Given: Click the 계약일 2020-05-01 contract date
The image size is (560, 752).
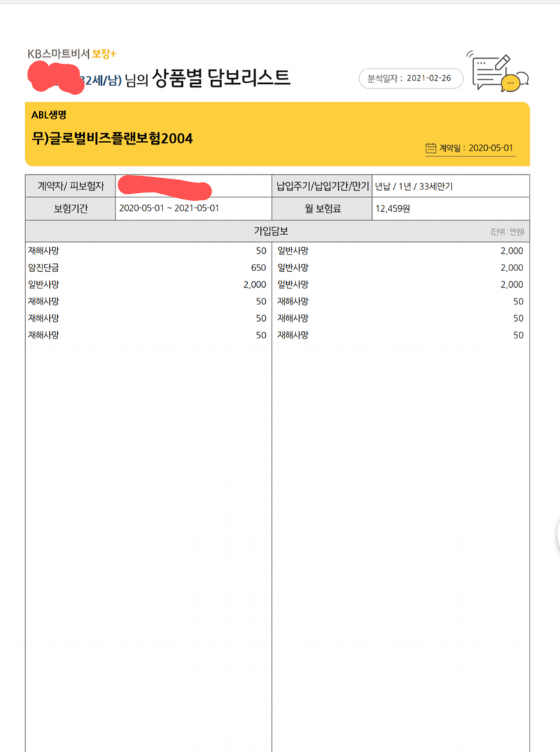Looking at the screenshot, I should pos(477,148).
